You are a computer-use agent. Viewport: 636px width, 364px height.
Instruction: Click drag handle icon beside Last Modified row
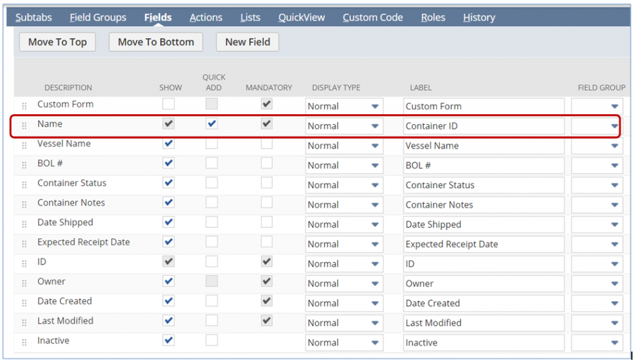point(25,323)
